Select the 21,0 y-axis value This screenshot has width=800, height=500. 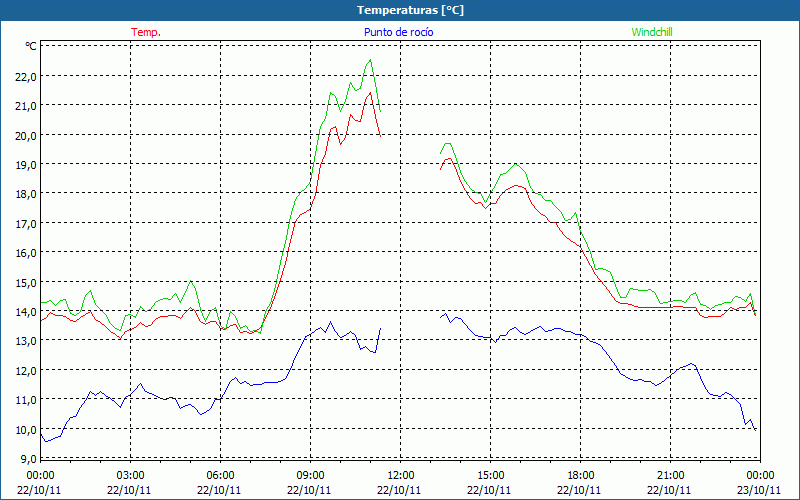click(28, 106)
